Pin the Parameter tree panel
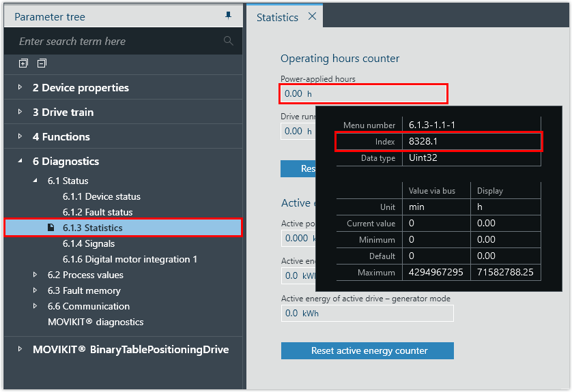572x392 pixels. (x=228, y=16)
